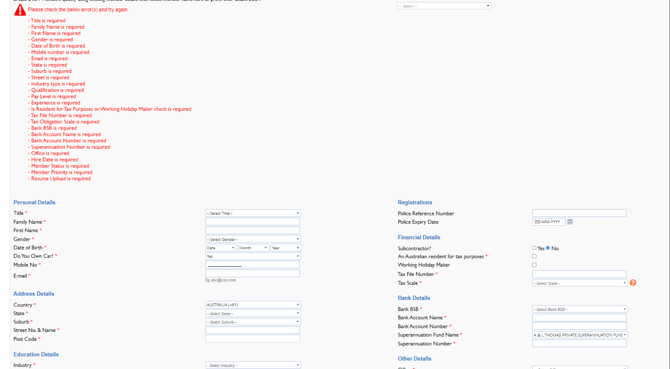The height and width of the screenshot is (369, 670).
Task: Open the Select State dropdown
Action: coord(253,313)
